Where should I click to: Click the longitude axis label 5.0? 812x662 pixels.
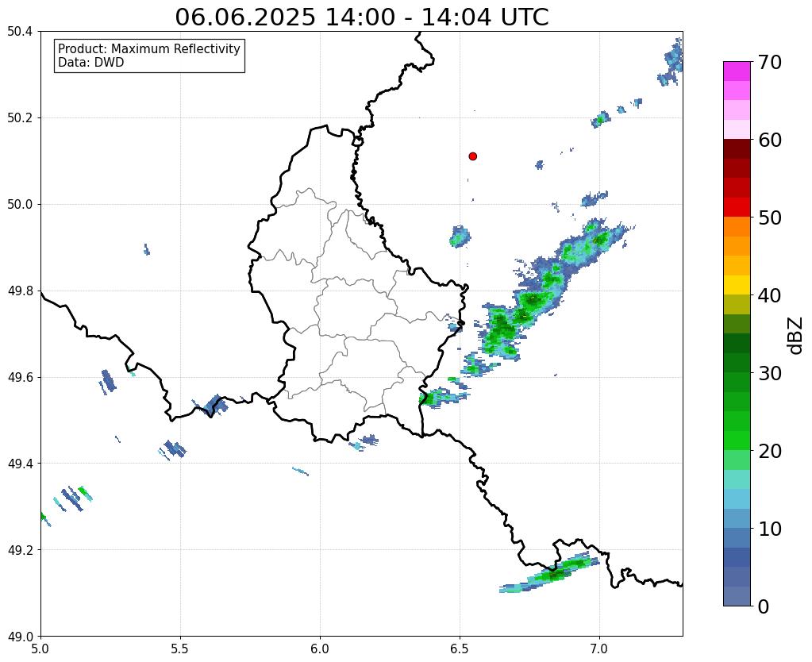click(40, 649)
